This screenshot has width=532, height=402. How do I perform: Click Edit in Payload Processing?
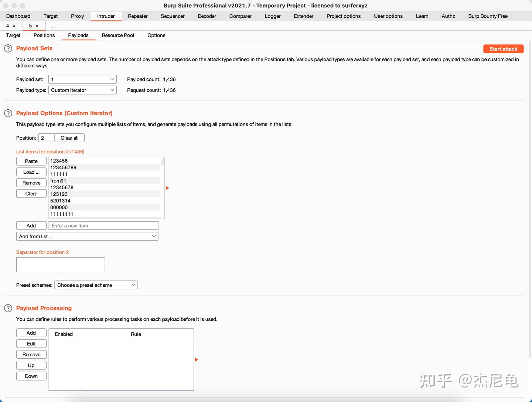tap(31, 344)
